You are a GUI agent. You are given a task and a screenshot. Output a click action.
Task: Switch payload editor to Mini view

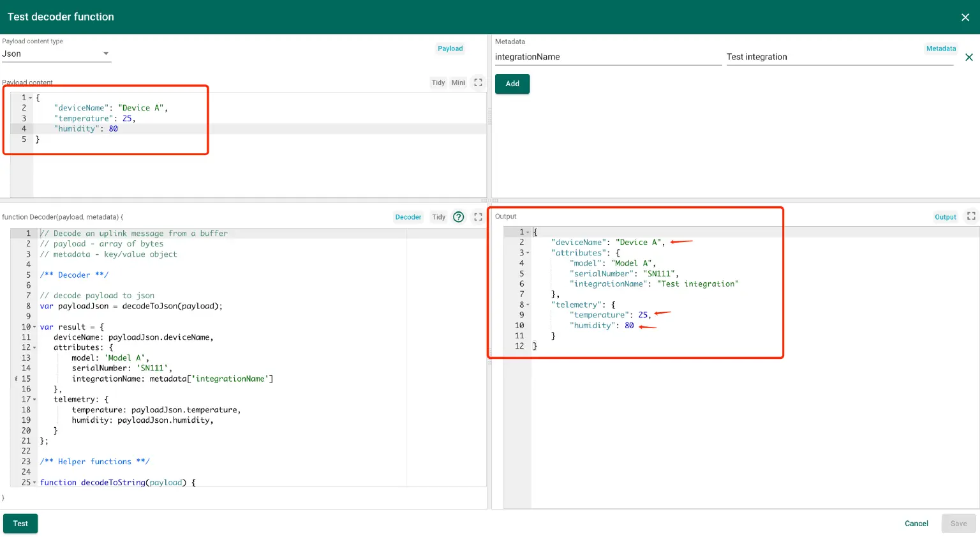(458, 82)
